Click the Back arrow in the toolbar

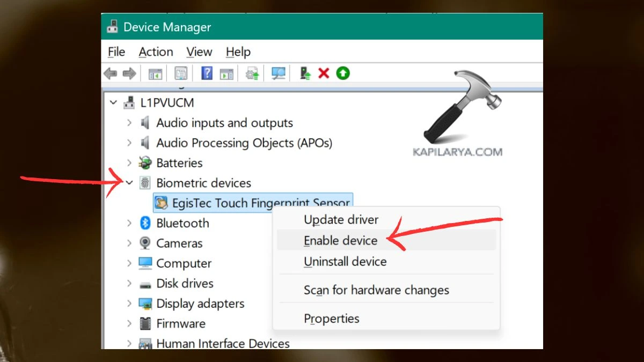[x=110, y=73]
